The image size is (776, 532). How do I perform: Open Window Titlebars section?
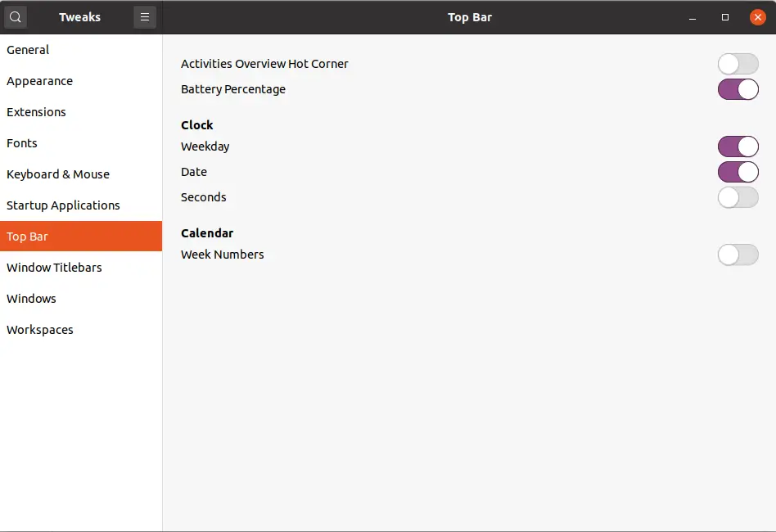81,268
